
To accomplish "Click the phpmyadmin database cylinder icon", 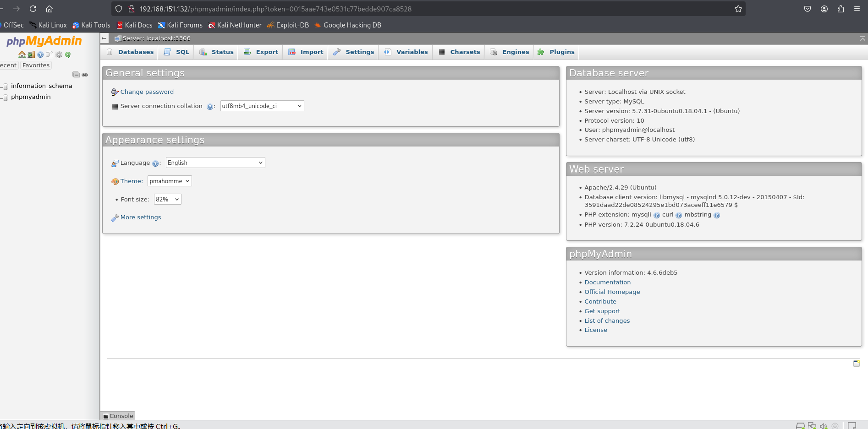I will click(x=5, y=97).
